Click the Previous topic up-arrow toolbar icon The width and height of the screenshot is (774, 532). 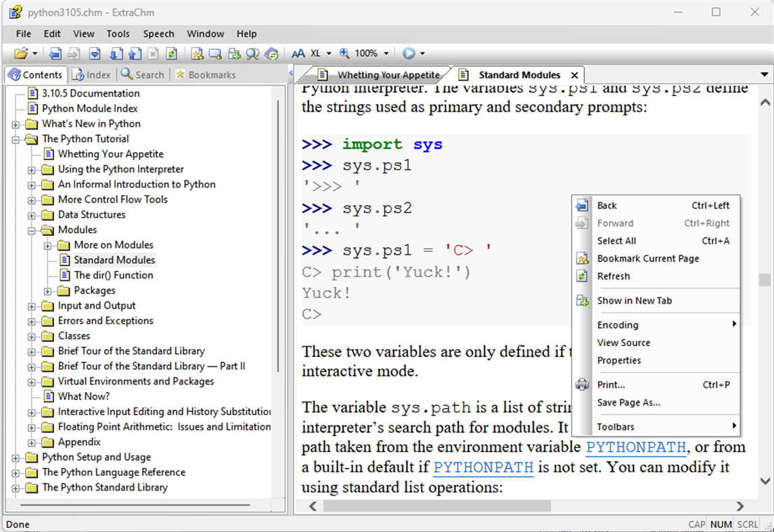point(135,53)
